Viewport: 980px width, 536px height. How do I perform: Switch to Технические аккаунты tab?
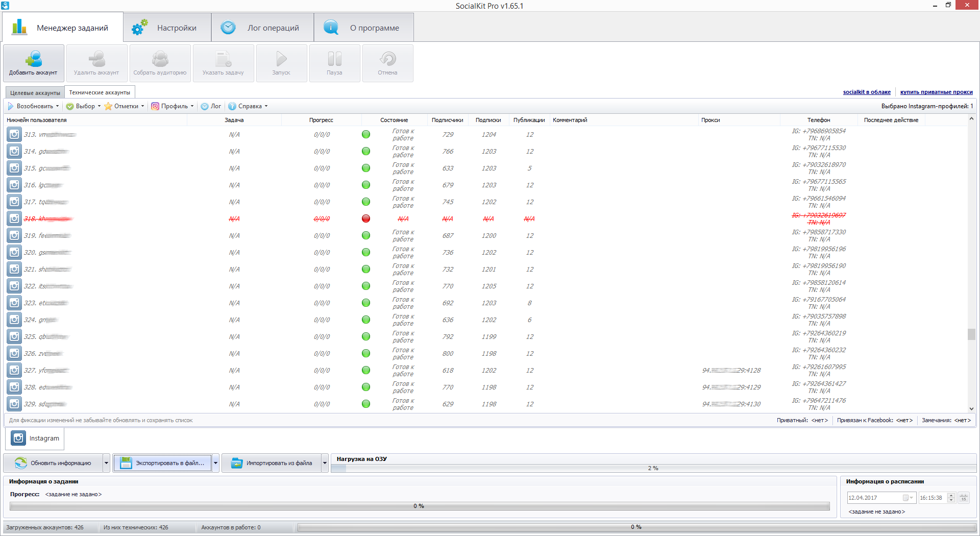click(100, 92)
